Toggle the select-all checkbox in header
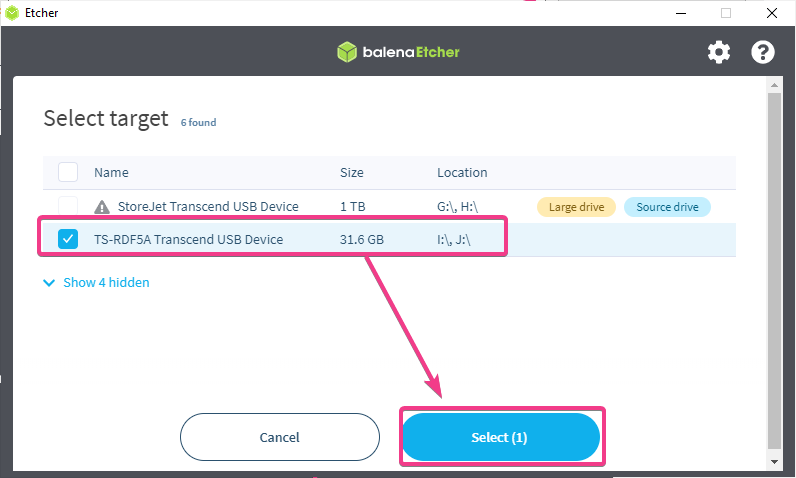 tap(68, 172)
